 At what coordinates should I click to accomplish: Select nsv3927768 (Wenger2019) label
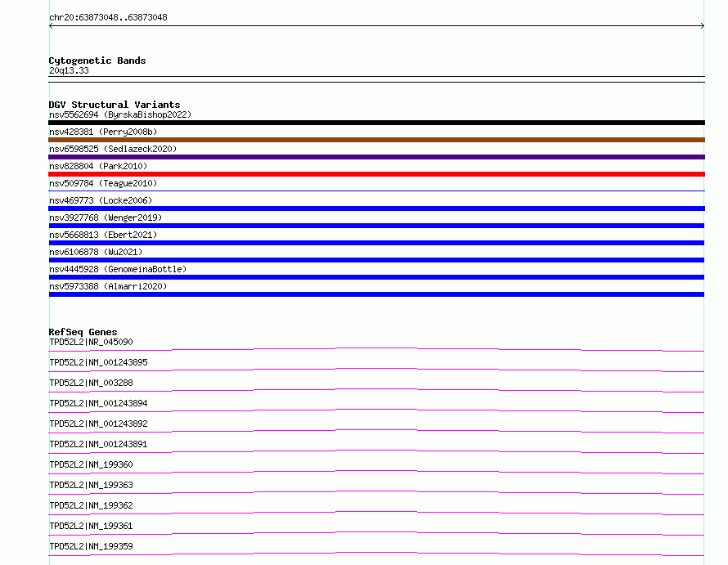106,217
